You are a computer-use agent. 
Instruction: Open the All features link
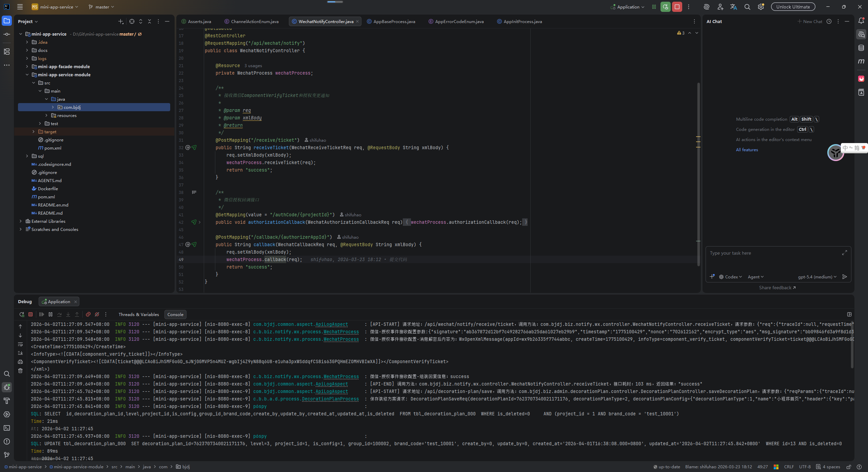tap(747, 150)
